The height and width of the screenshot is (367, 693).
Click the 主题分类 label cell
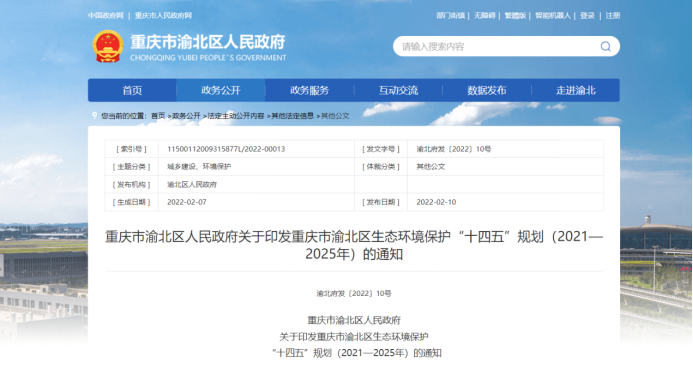click(131, 167)
